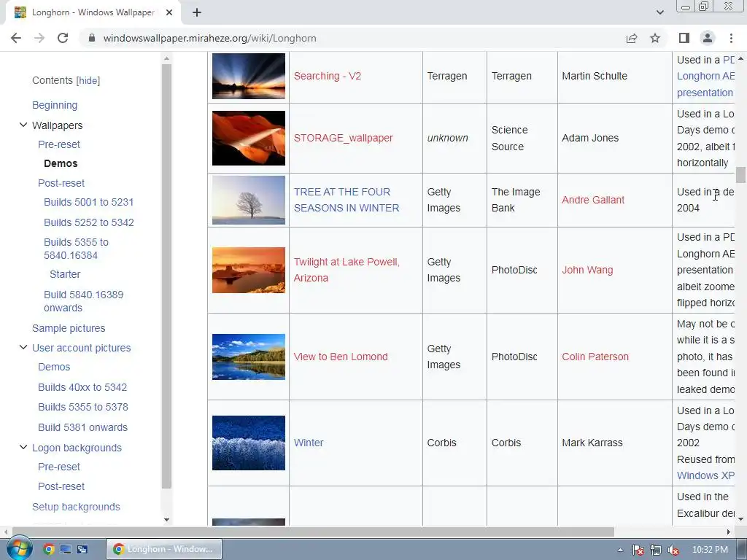The height and width of the screenshot is (560, 747).
Task: Click the site lock icon in address bar
Action: tap(92, 38)
